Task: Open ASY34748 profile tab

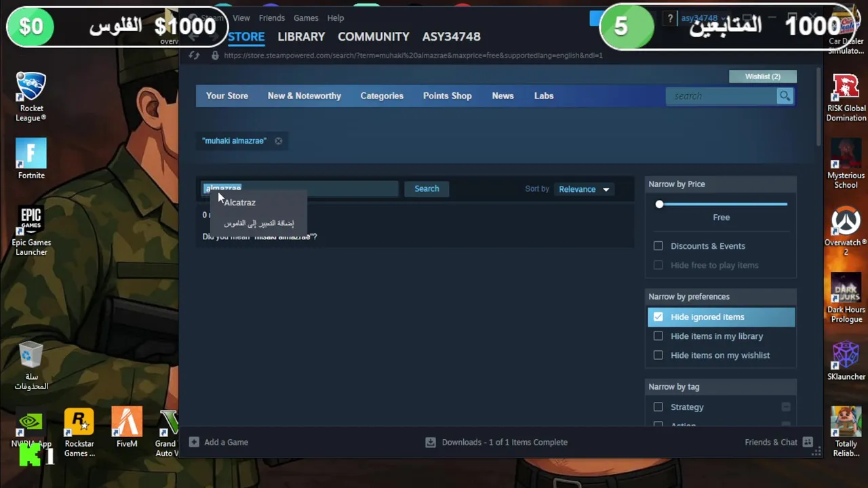Action: point(451,37)
